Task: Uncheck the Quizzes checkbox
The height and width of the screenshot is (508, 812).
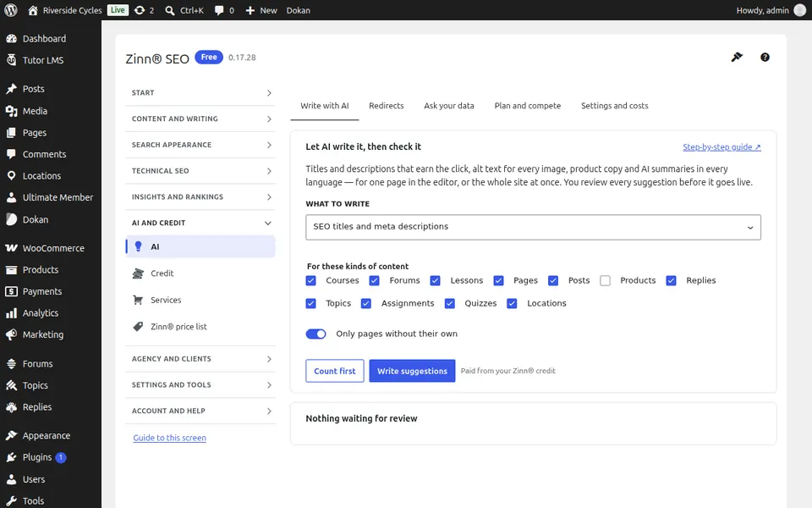Action: pyautogui.click(x=449, y=303)
